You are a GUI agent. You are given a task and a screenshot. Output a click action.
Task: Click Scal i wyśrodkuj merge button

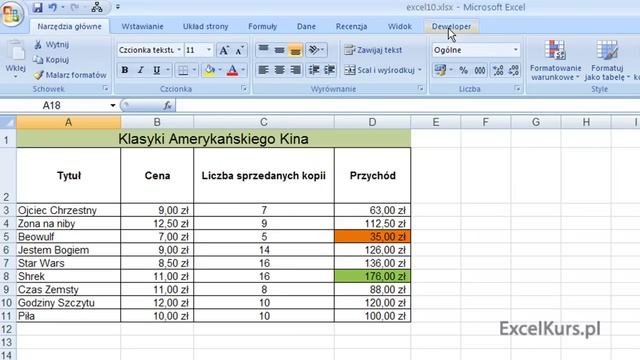pyautogui.click(x=379, y=70)
